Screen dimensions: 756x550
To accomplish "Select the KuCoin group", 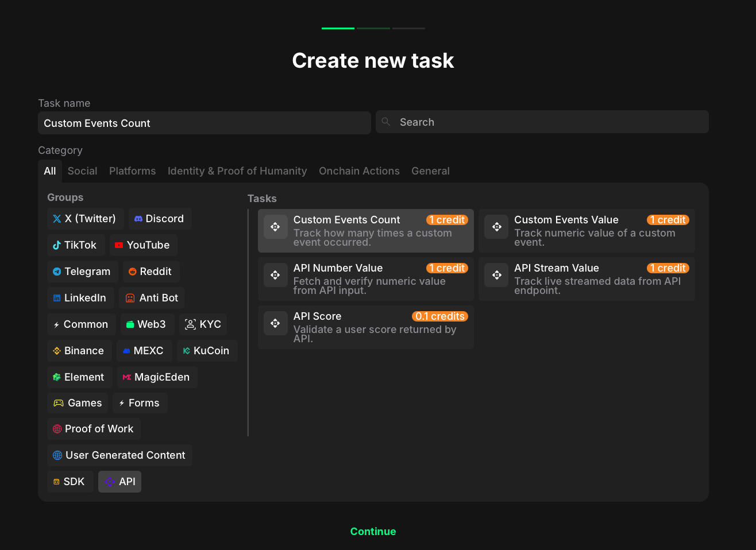I will [207, 351].
